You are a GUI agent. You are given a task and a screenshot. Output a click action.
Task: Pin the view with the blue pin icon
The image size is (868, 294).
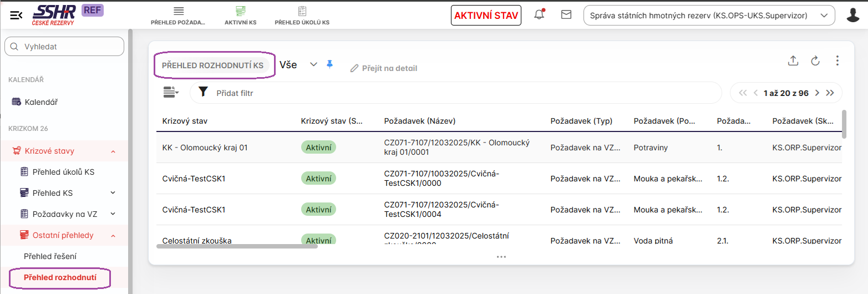point(330,64)
